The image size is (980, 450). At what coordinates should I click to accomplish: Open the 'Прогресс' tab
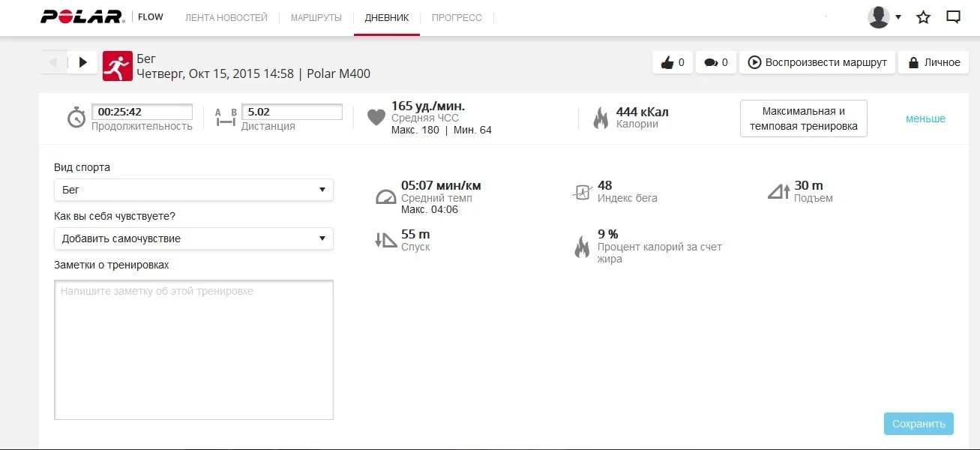(x=457, y=17)
